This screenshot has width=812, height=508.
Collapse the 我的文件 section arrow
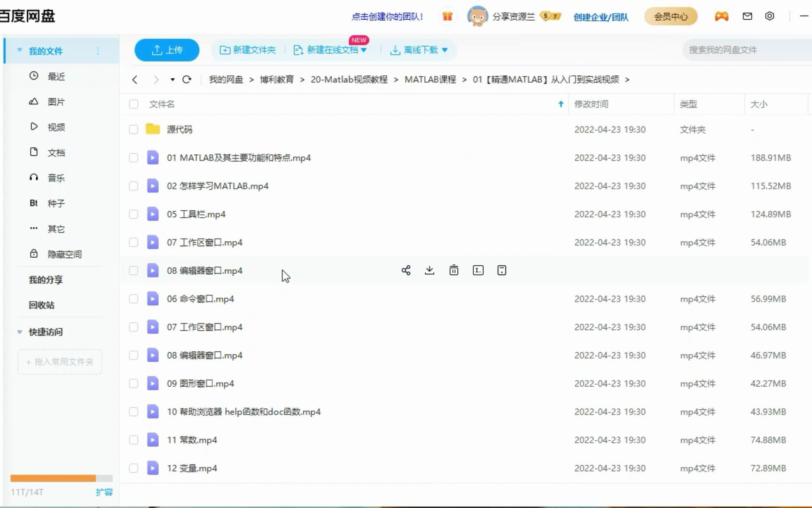click(20, 50)
